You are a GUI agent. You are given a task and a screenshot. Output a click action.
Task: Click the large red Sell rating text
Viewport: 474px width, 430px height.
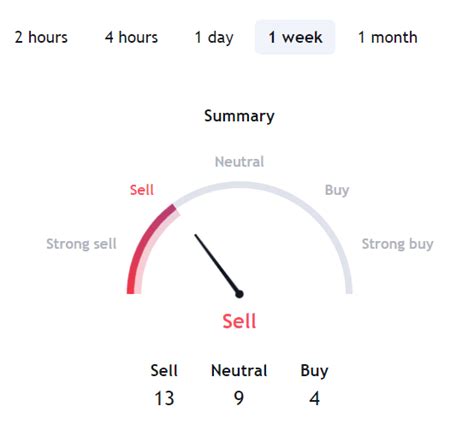pyautogui.click(x=239, y=321)
